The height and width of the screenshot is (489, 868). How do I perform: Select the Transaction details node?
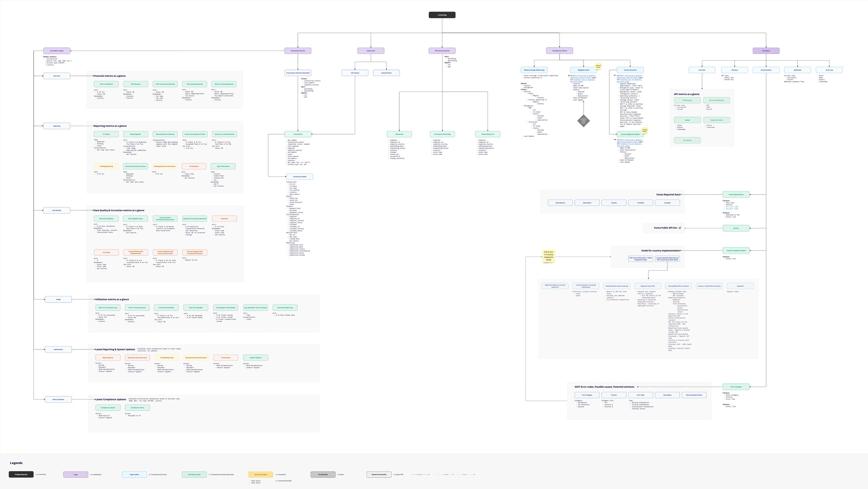pyautogui.click(x=299, y=177)
